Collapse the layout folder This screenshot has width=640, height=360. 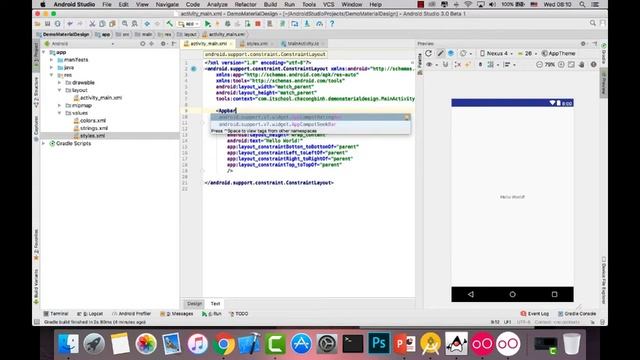(x=60, y=90)
